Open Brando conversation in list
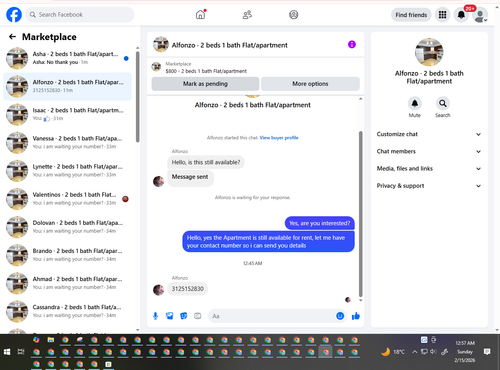The width and height of the screenshot is (500, 370). [67, 255]
